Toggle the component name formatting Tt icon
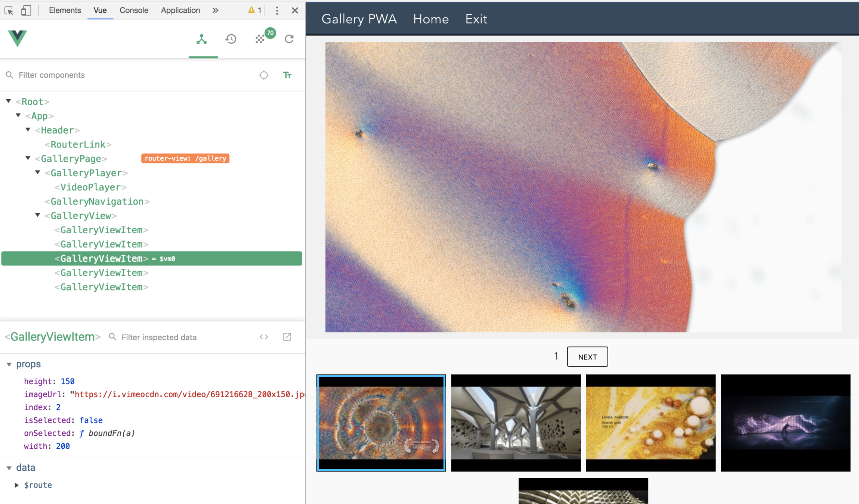The width and height of the screenshot is (859, 504). (287, 75)
